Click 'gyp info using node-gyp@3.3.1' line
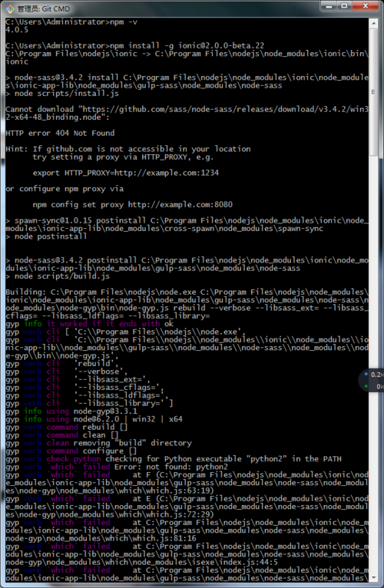 (71, 411)
